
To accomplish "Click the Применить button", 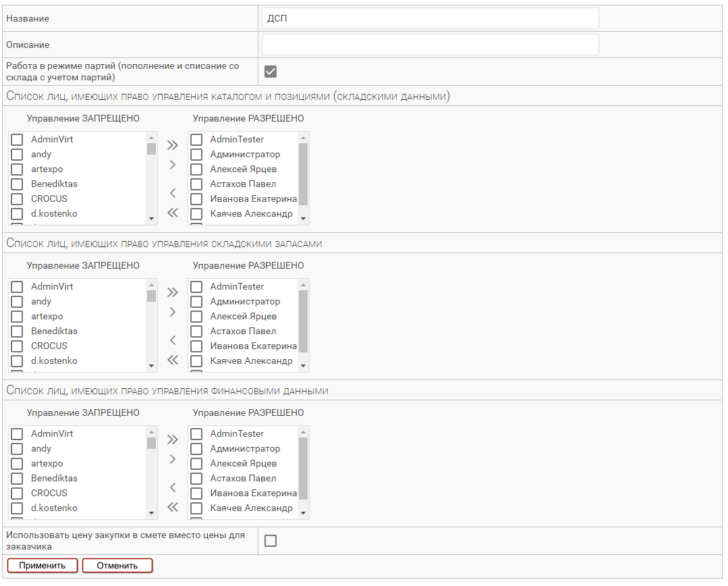I will (43, 566).
